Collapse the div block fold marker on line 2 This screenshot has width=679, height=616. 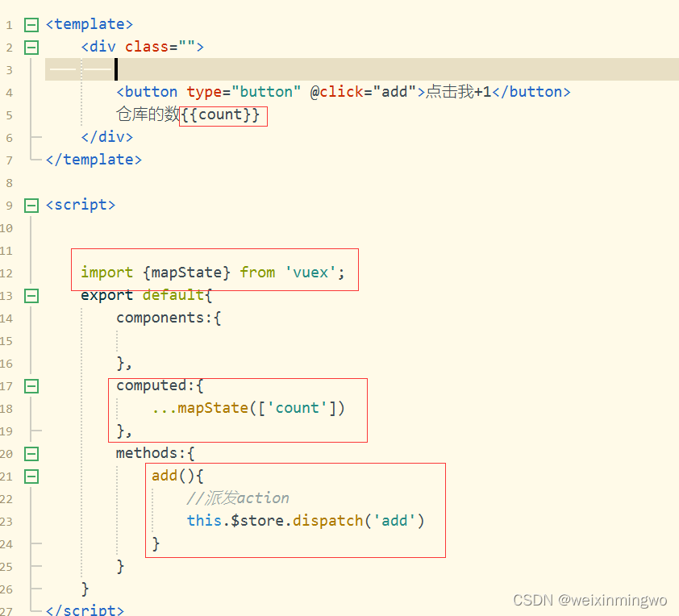pyautogui.click(x=31, y=48)
